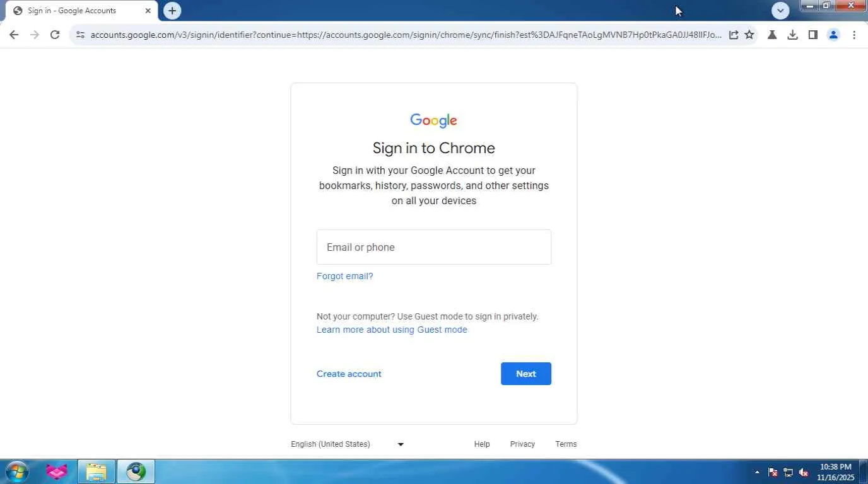This screenshot has height=484, width=868.
Task: View site information for accounts.google.com
Action: [x=80, y=35]
